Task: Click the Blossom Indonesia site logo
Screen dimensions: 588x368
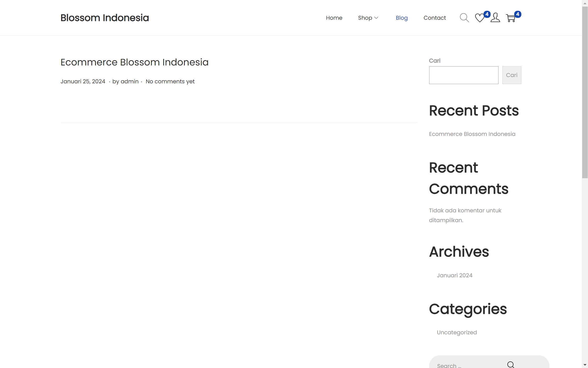Action: tap(104, 18)
